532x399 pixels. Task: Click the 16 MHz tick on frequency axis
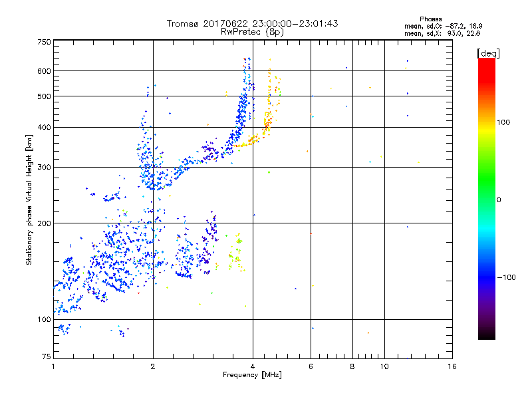(452, 366)
